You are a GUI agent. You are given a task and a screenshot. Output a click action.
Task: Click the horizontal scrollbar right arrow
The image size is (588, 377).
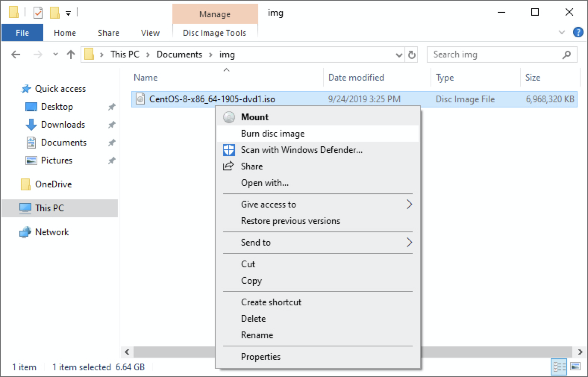tap(580, 352)
